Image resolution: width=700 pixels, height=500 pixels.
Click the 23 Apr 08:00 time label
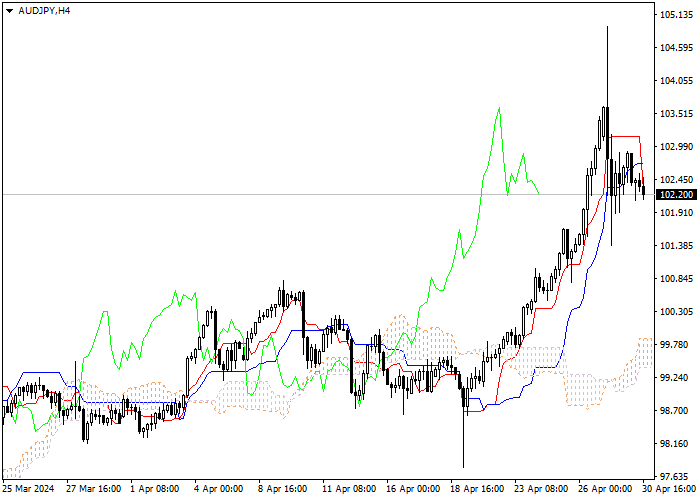pos(542,489)
